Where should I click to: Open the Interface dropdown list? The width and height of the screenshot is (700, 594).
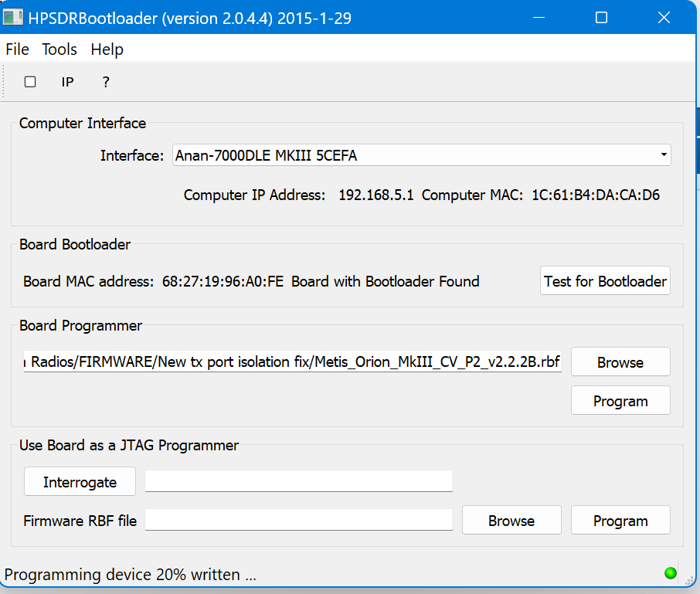pos(421,154)
